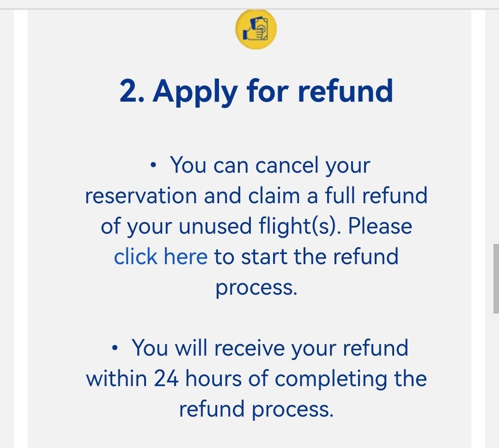The image size is (499, 448).
Task: Click the text "to start the refund"
Action: [x=306, y=257]
